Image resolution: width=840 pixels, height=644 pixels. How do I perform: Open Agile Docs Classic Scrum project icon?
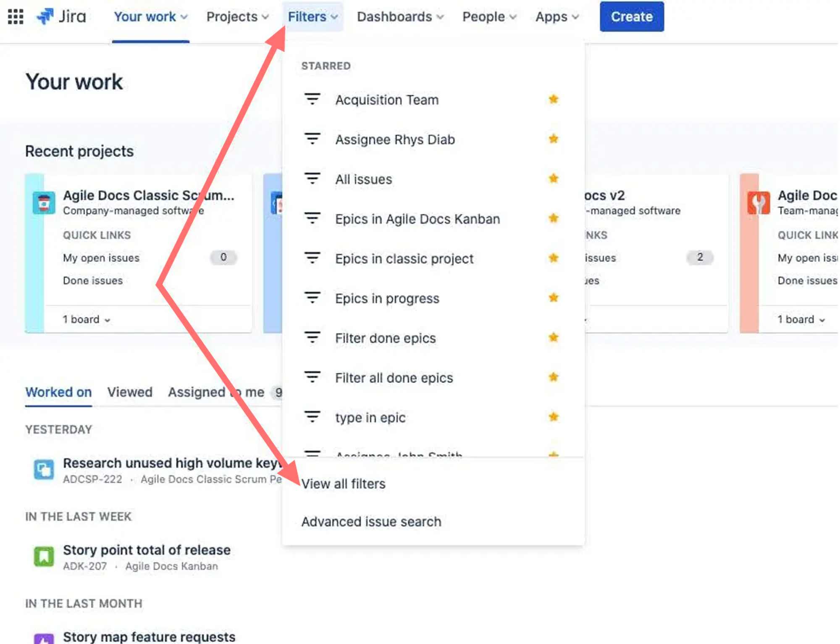pyautogui.click(x=44, y=203)
